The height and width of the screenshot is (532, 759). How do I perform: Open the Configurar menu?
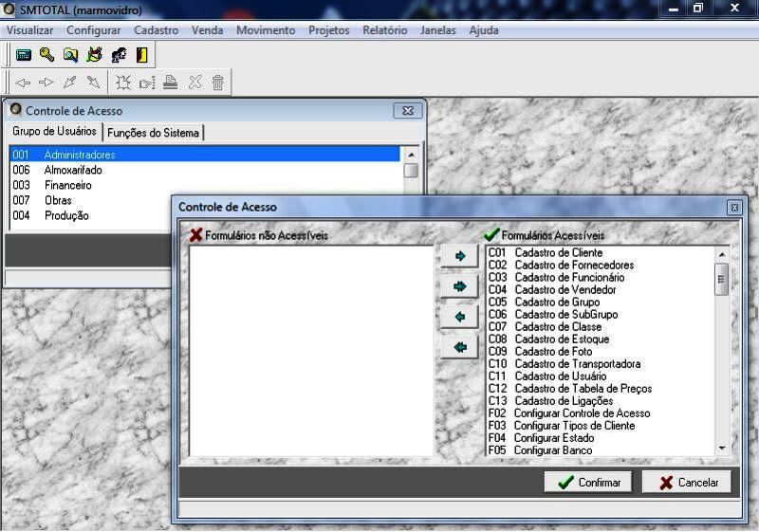(x=93, y=30)
